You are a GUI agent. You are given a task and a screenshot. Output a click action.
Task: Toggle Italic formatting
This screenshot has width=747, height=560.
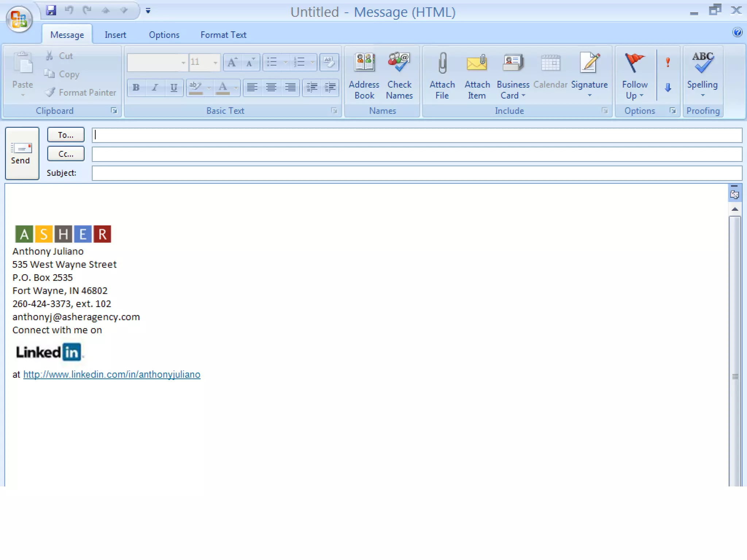click(x=155, y=87)
